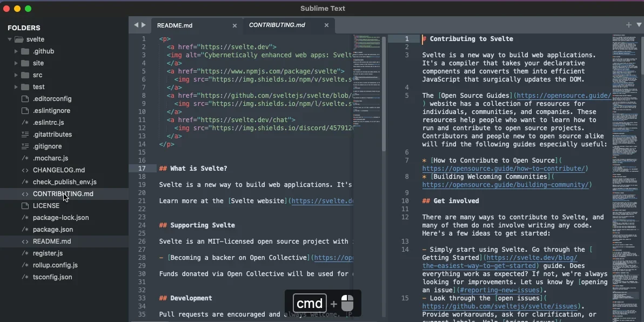Place cursor on "## Development" heading
Screen dimensions: 644x322
pyautogui.click(x=186, y=298)
